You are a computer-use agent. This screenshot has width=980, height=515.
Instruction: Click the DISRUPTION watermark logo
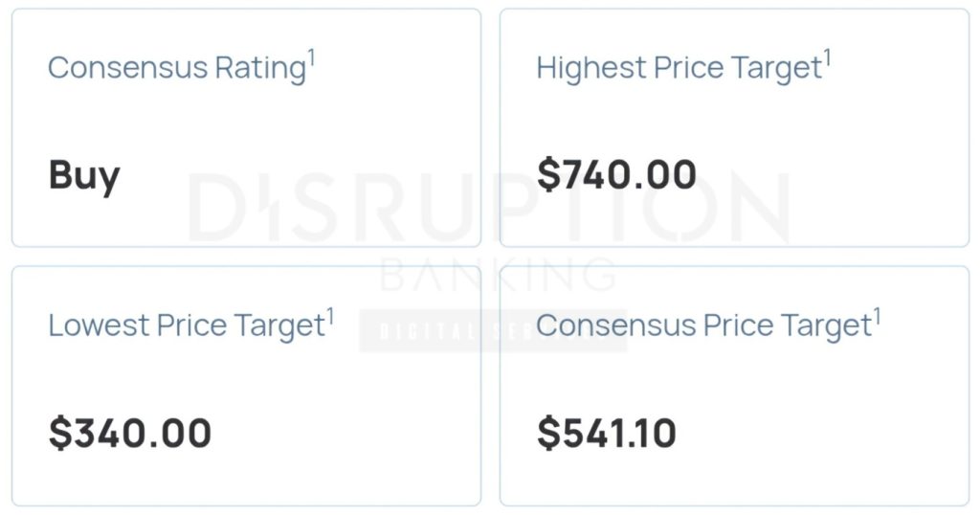488,208
